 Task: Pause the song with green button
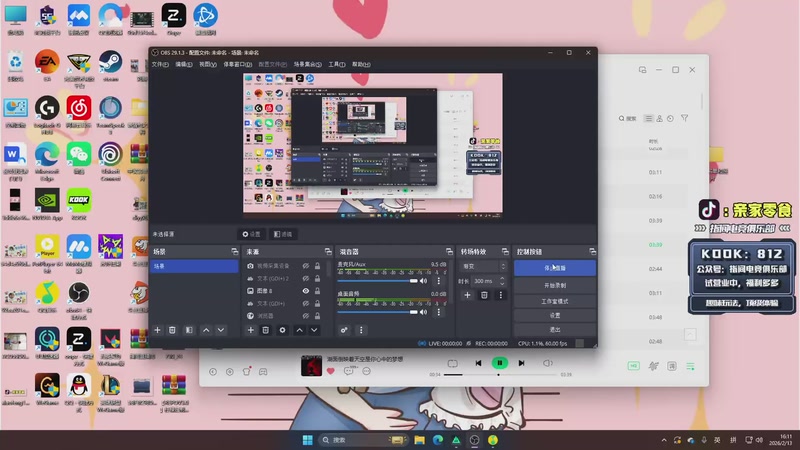coord(499,363)
